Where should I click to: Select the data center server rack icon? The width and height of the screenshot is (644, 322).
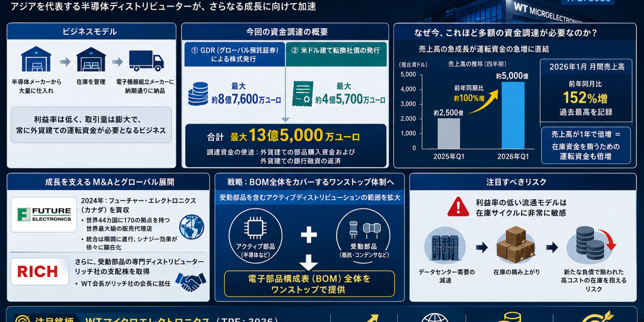pos(445,248)
